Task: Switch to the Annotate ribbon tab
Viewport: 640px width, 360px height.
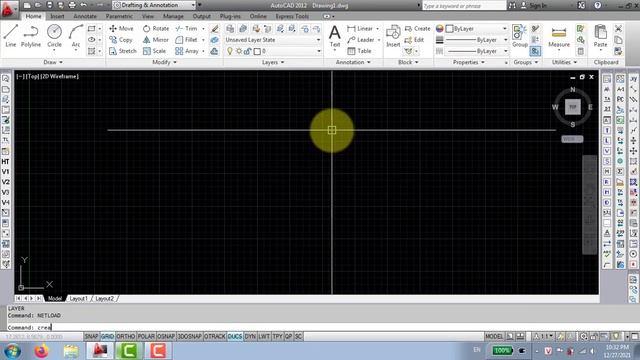Action: [84, 16]
